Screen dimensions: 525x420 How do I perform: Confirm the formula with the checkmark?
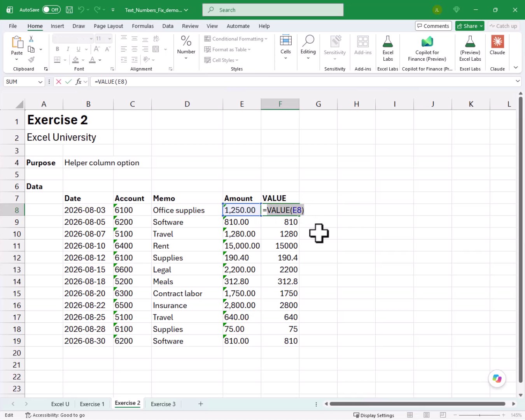pyautogui.click(x=68, y=82)
